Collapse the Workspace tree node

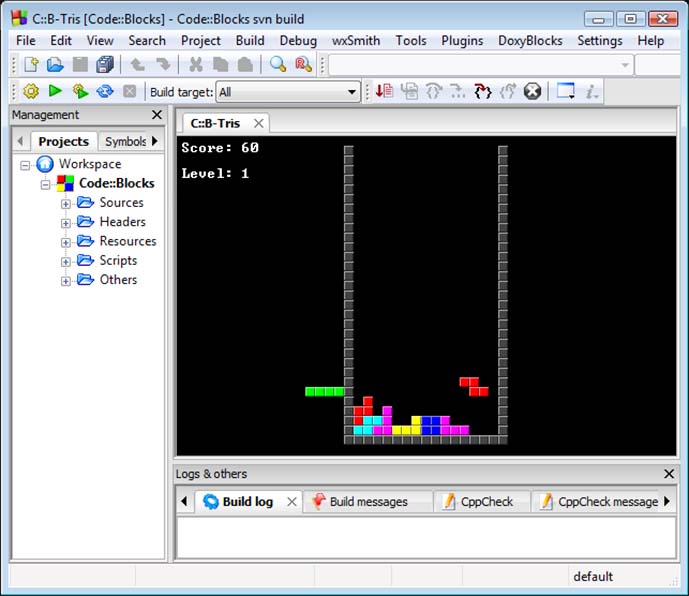click(x=25, y=165)
